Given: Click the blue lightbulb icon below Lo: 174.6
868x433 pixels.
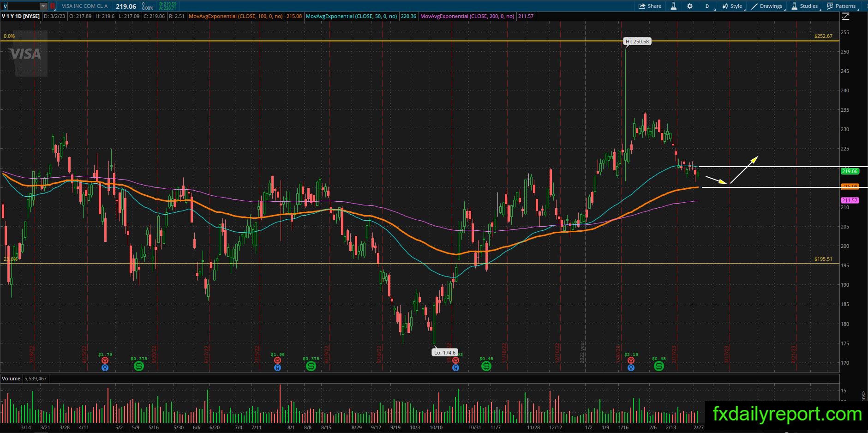Looking at the screenshot, I should [455, 368].
